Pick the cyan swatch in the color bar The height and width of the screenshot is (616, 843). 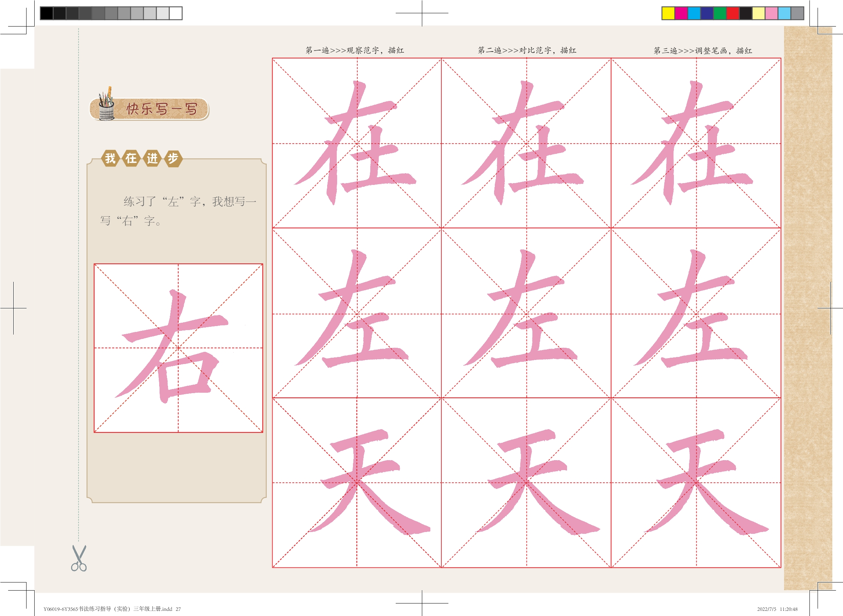[694, 13]
